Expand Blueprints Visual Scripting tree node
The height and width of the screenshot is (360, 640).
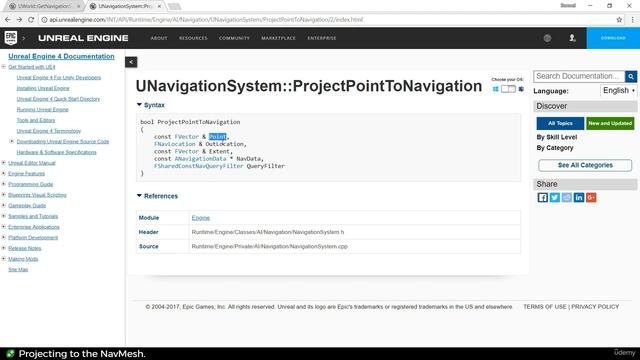pos(4,195)
